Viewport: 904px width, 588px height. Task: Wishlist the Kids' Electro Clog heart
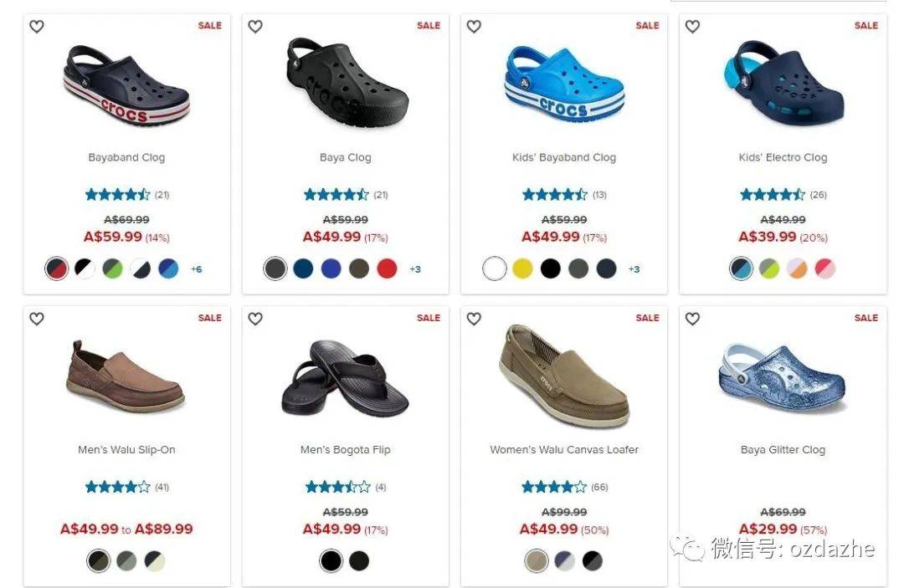click(x=692, y=27)
